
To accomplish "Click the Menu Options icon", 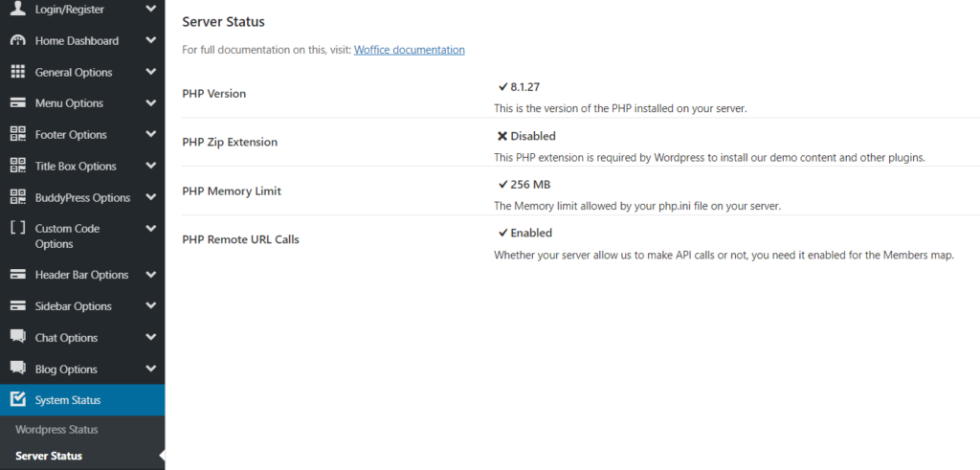I will click(x=17, y=103).
